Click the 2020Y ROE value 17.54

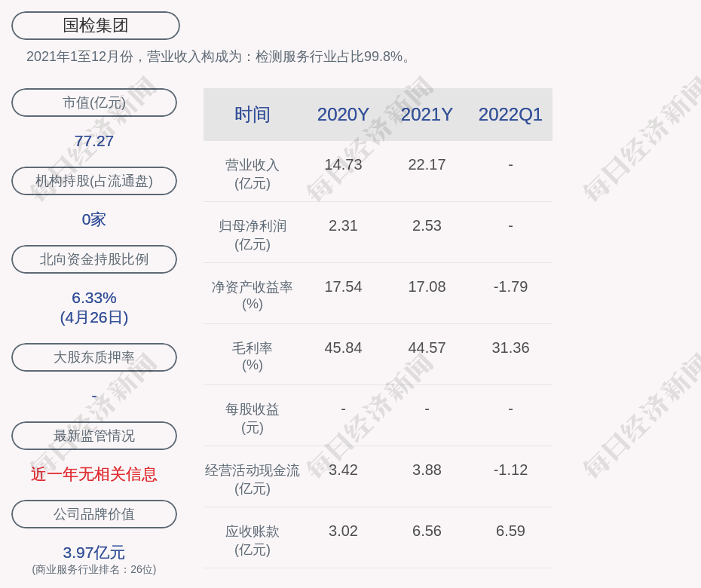pos(343,286)
